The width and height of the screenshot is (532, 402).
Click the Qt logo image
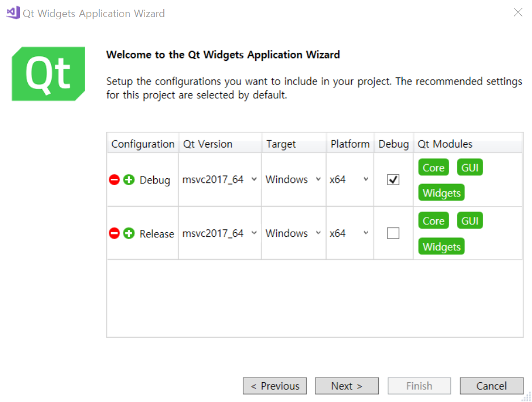pyautogui.click(x=49, y=74)
